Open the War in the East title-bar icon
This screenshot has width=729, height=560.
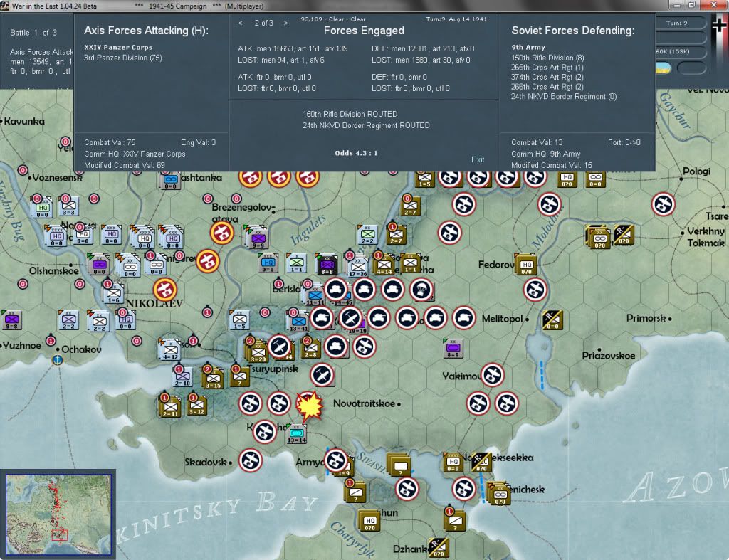(4, 6)
